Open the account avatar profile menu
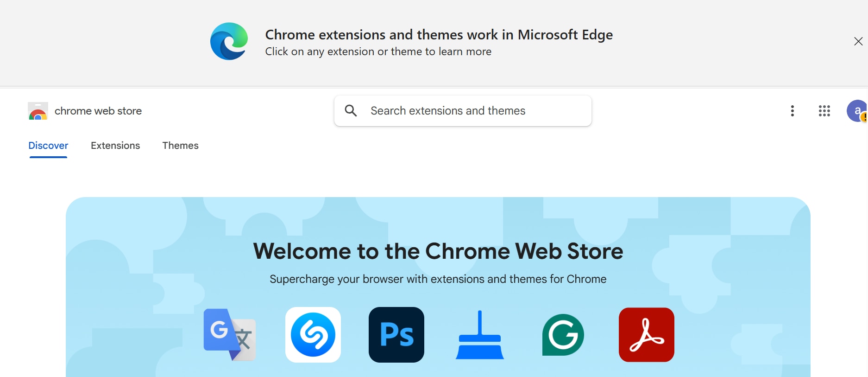Image resolution: width=868 pixels, height=377 pixels. click(857, 111)
